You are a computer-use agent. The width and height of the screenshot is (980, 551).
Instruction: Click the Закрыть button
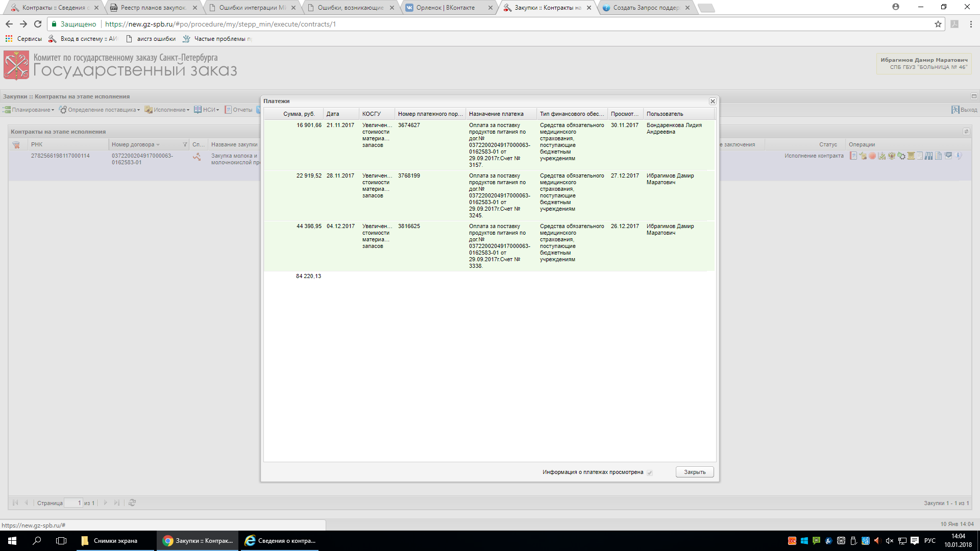(694, 472)
